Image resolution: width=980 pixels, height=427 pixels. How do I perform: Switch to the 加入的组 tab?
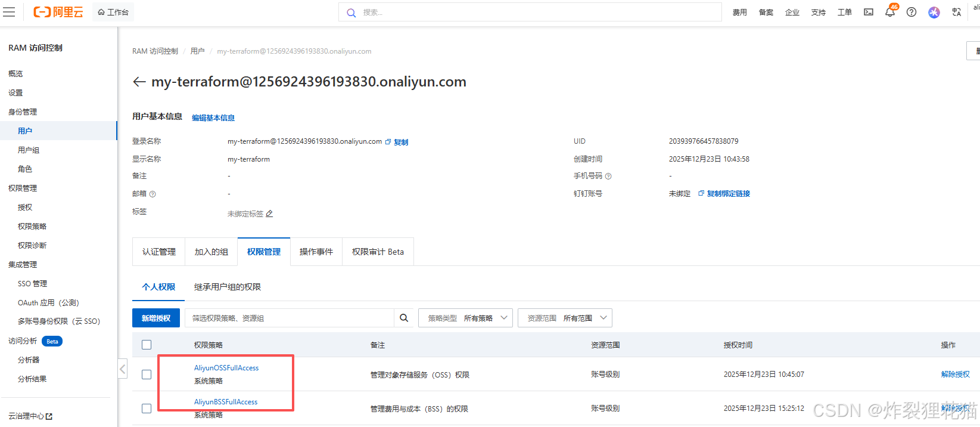[x=211, y=252]
